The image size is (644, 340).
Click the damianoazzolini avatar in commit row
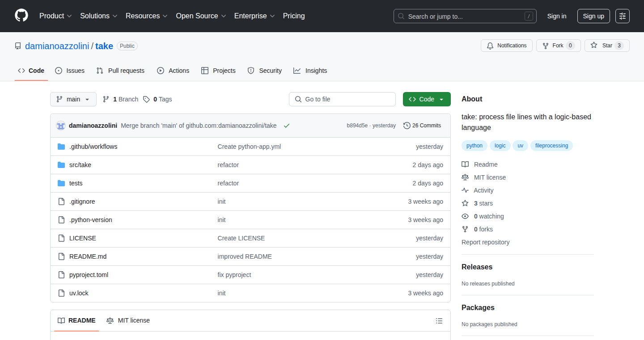(61, 126)
